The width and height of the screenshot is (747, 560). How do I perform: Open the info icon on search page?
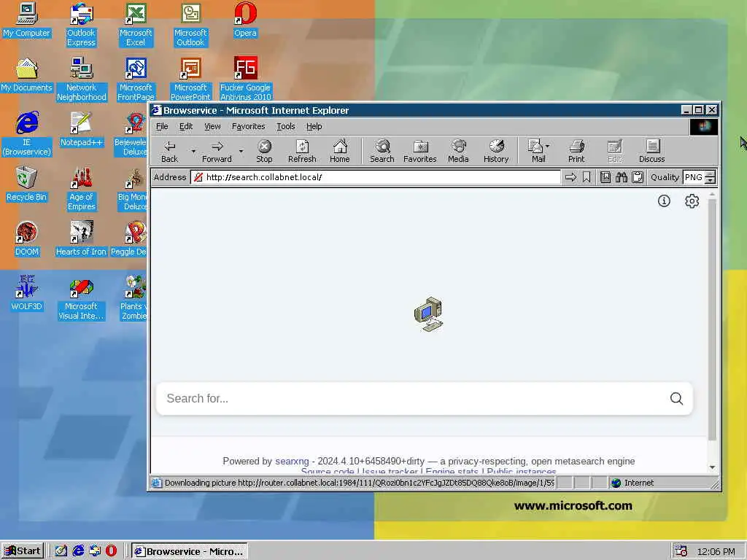pos(664,201)
